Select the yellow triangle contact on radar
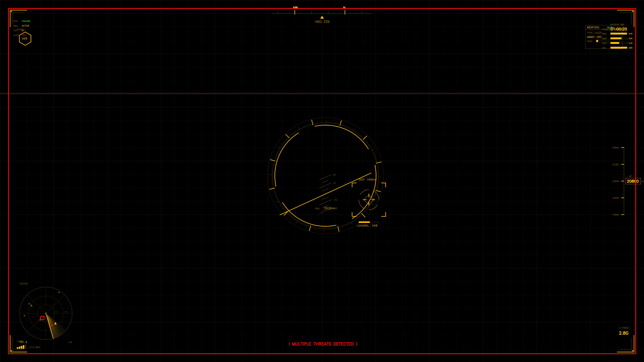 (x=56, y=324)
